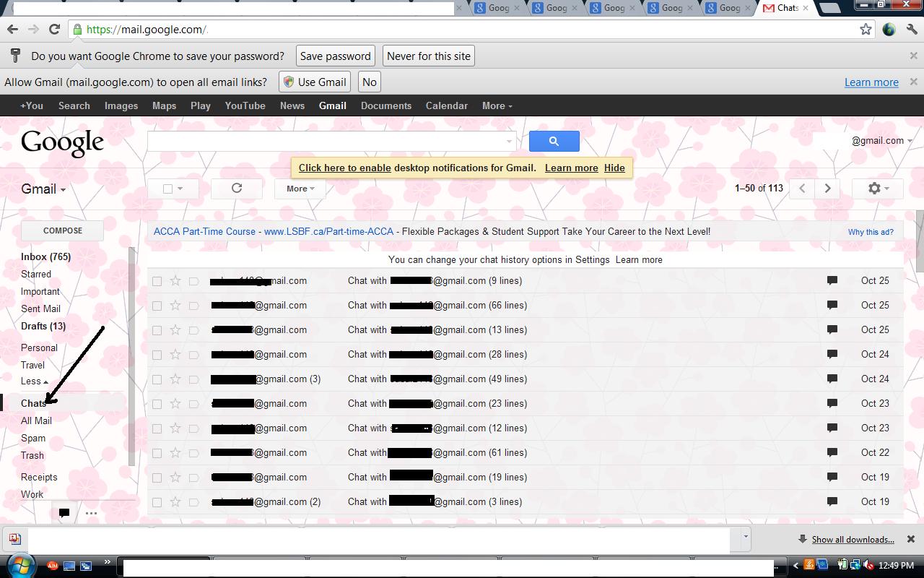Open the account dropdown next to @gmail.com
The height and width of the screenshot is (578, 924).
pyautogui.click(x=910, y=141)
